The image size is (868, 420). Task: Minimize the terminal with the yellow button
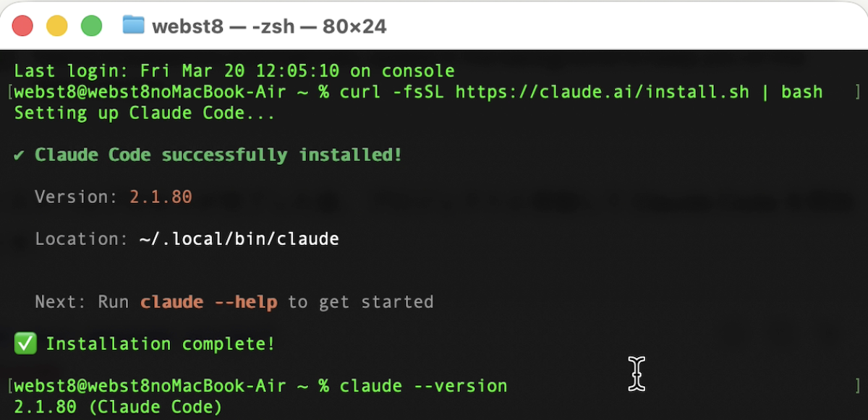(57, 26)
